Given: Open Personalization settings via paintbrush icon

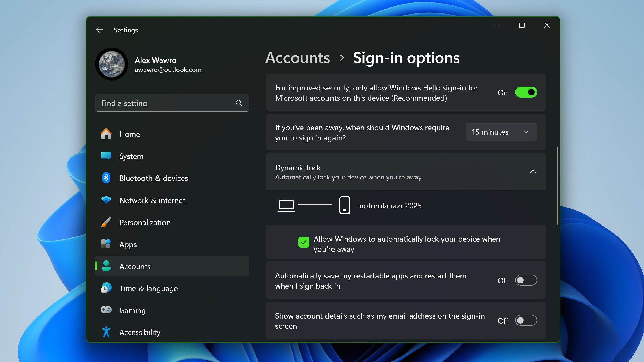Looking at the screenshot, I should click(106, 222).
